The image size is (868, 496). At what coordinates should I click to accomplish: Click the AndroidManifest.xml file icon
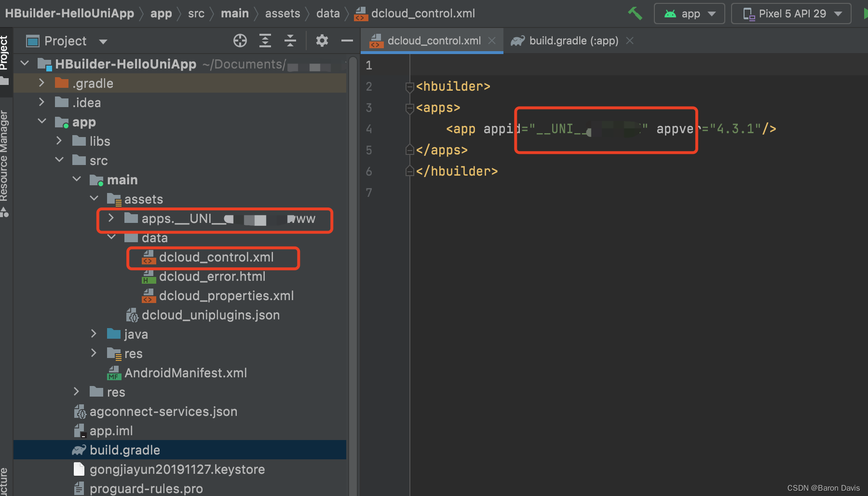coord(114,373)
